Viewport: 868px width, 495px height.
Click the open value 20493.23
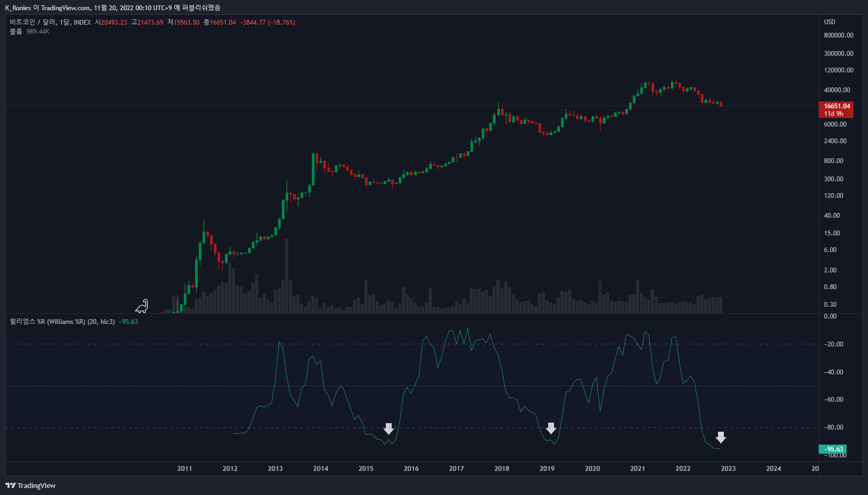(114, 23)
